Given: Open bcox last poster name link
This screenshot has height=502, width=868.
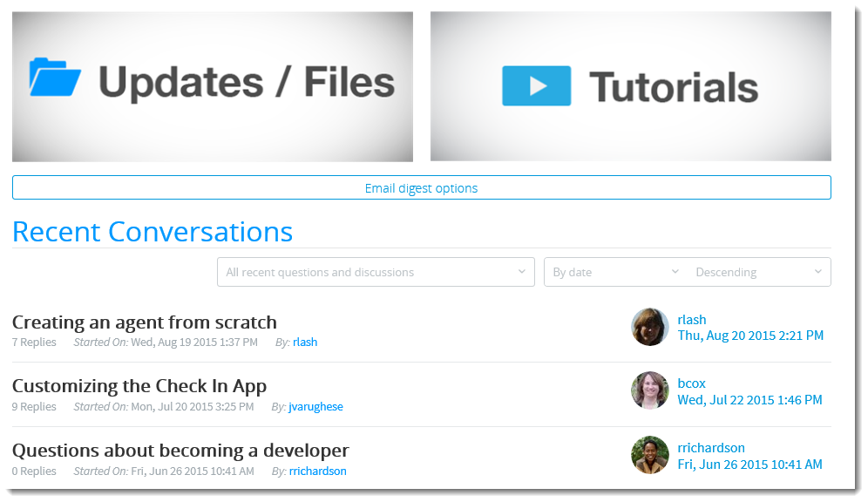Looking at the screenshot, I should coord(691,383).
